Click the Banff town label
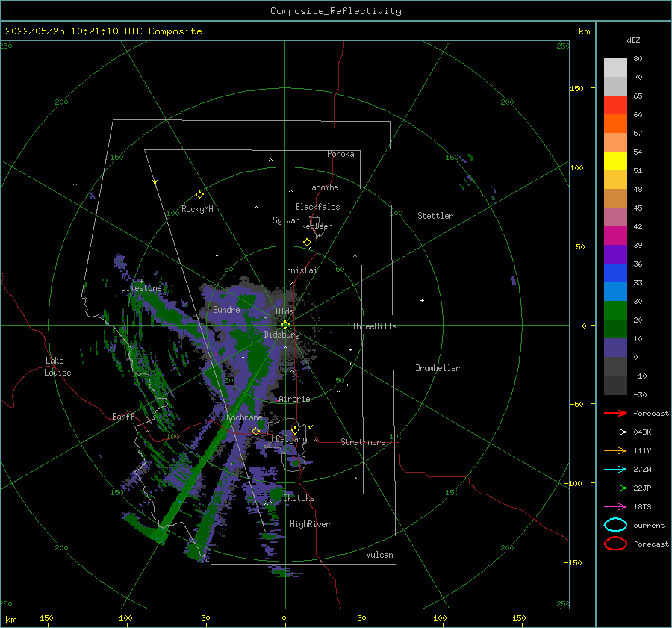672x628 pixels. click(123, 416)
